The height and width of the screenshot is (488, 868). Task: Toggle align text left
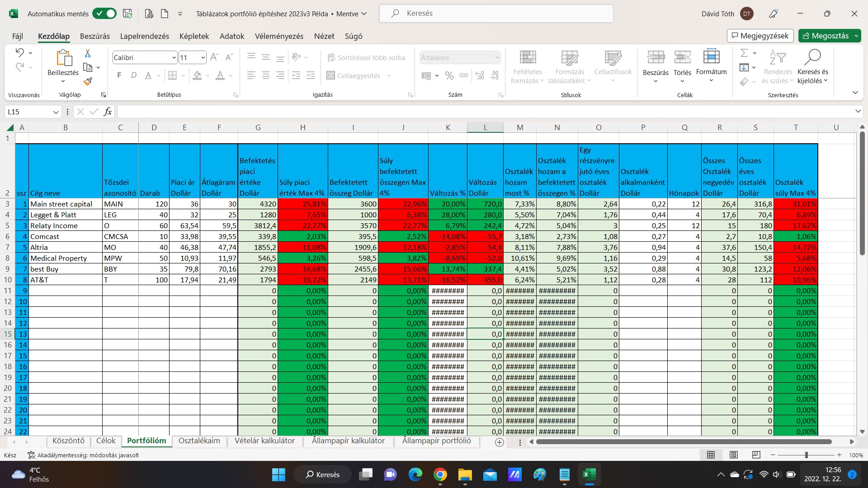point(251,75)
